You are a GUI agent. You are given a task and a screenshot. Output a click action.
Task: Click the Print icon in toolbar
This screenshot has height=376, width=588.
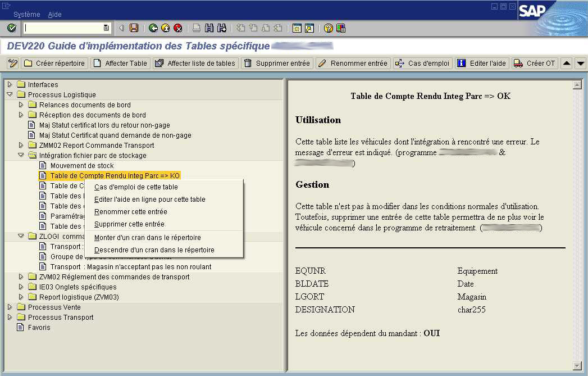tap(197, 28)
